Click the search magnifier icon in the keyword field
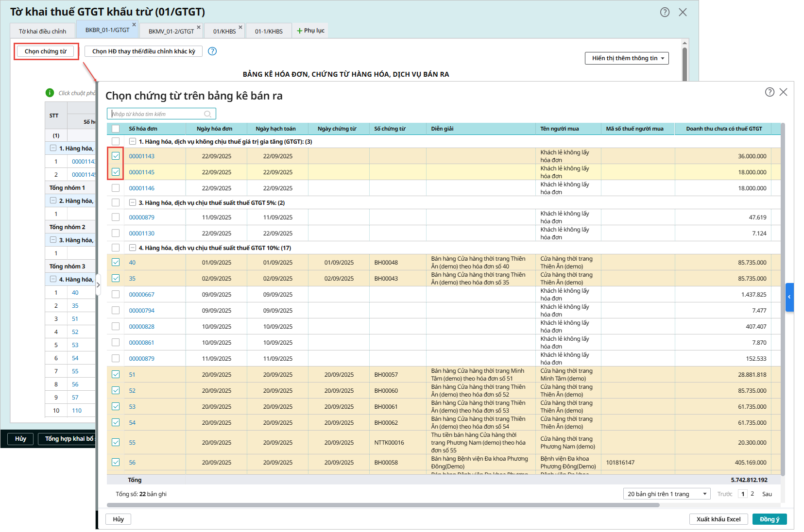Viewport: 804px width, 532px height. 207,114
